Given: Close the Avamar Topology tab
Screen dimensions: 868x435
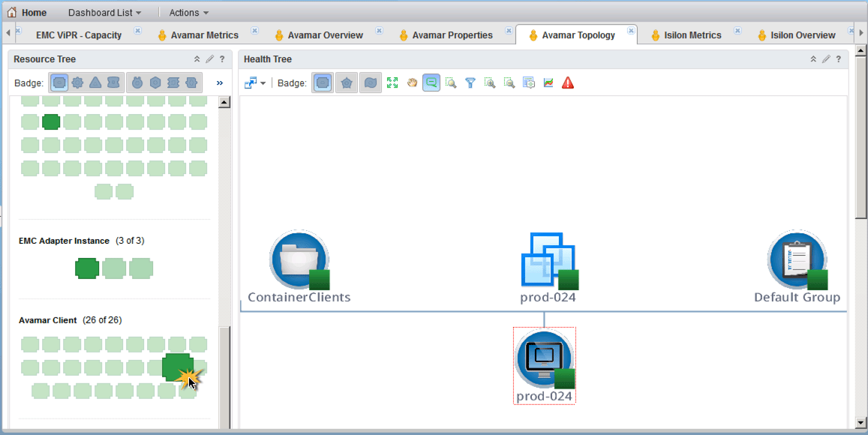Looking at the screenshot, I should pos(631,31).
